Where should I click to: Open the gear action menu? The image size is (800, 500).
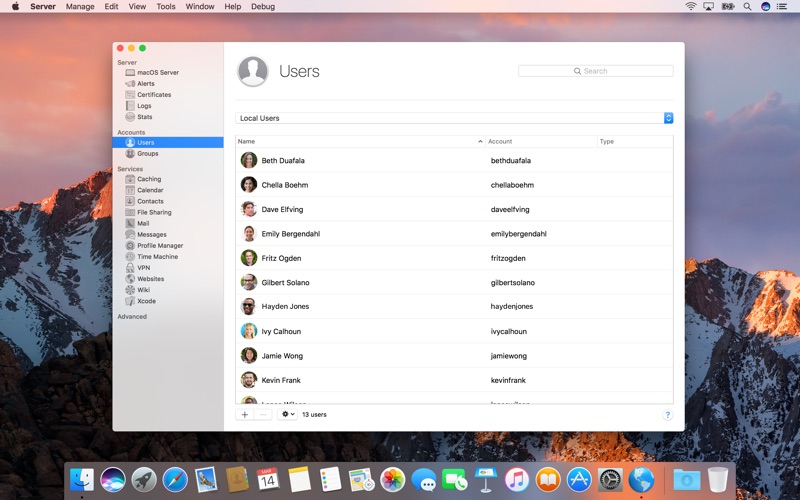[287, 414]
